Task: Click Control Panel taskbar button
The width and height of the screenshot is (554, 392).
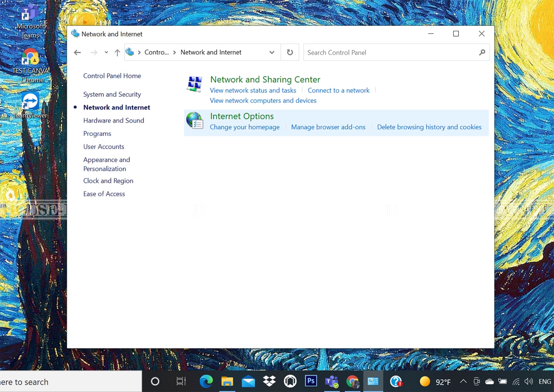Action: click(x=373, y=381)
